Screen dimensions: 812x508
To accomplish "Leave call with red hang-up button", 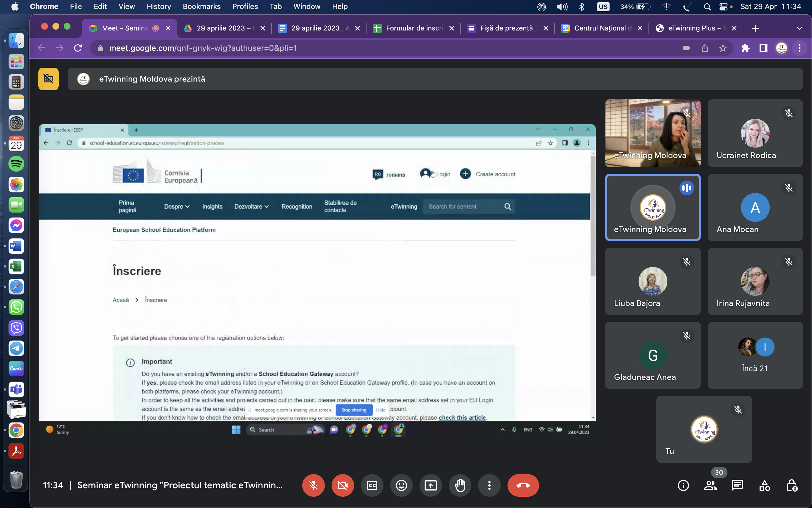I will 523,485.
